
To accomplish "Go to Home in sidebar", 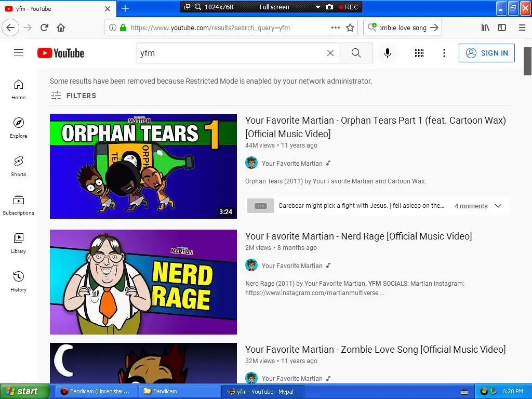I will [x=19, y=89].
